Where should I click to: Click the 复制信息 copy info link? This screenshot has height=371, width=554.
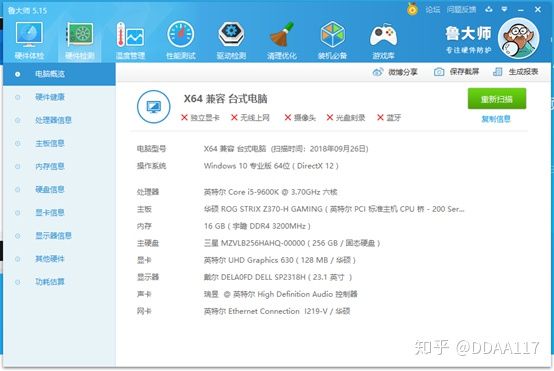[496, 119]
